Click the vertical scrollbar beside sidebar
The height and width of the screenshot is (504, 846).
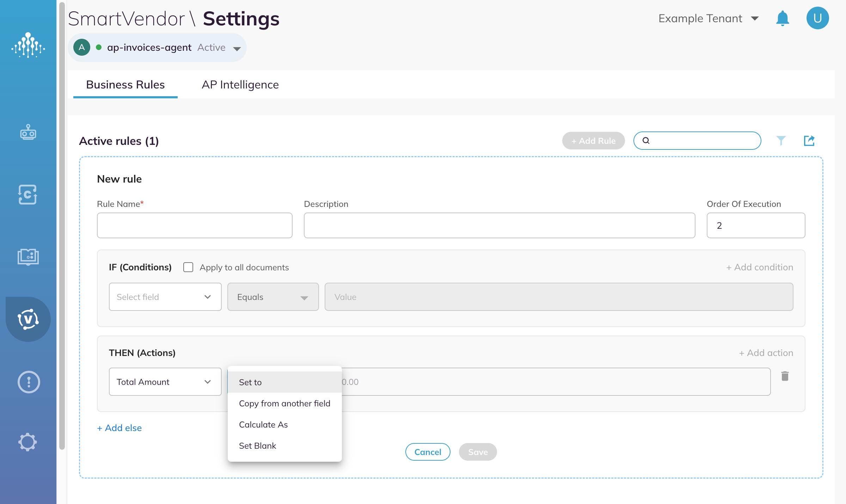[62, 226]
